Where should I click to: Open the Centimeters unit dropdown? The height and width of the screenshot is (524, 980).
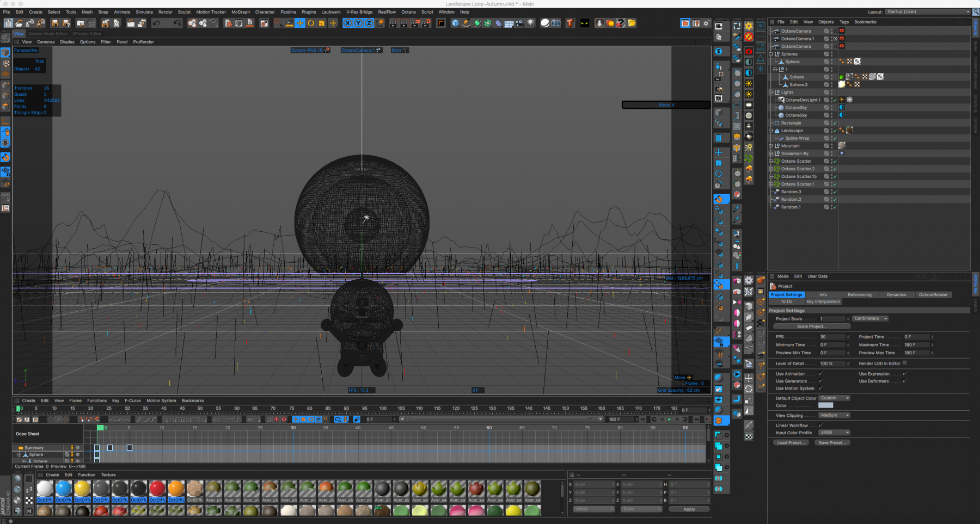click(871, 319)
